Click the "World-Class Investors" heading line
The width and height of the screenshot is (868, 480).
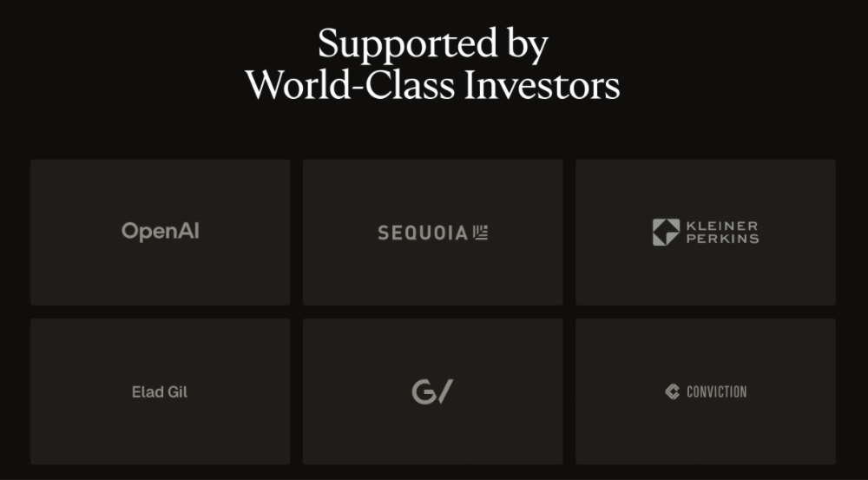point(432,85)
